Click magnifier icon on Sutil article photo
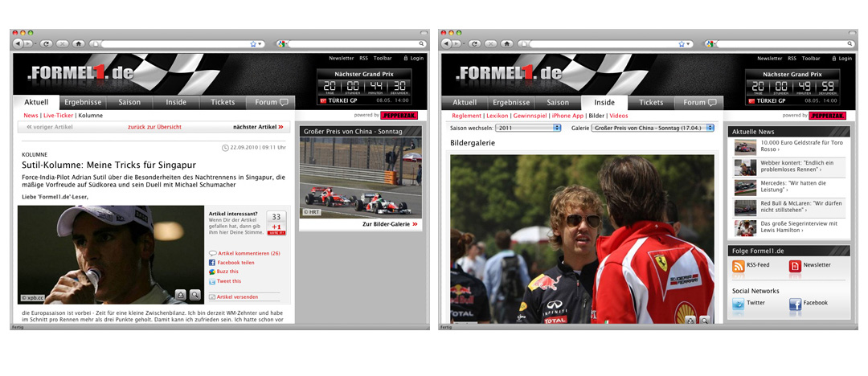This screenshot has height=376, width=868. click(x=194, y=295)
